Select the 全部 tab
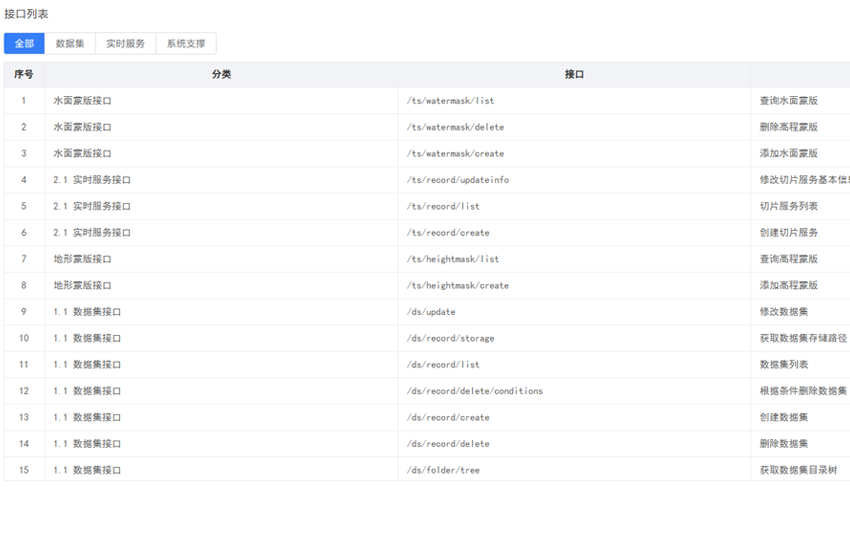850x540 pixels. pyautogui.click(x=24, y=44)
